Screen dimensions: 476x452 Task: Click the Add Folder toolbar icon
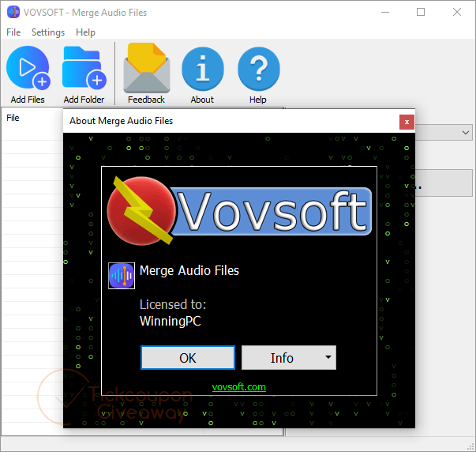tap(84, 68)
